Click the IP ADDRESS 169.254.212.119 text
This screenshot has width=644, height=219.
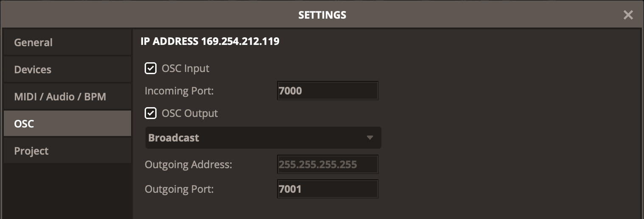[x=210, y=42]
